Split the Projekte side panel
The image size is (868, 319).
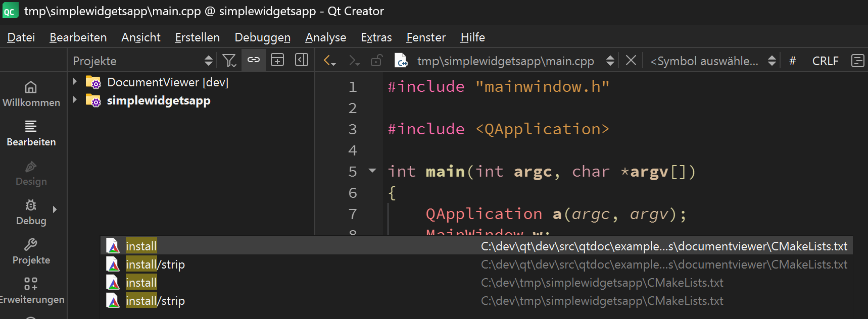tap(277, 61)
